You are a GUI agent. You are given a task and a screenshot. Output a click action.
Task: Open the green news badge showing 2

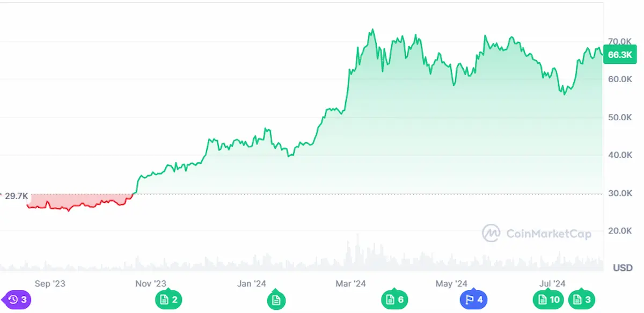point(169,300)
